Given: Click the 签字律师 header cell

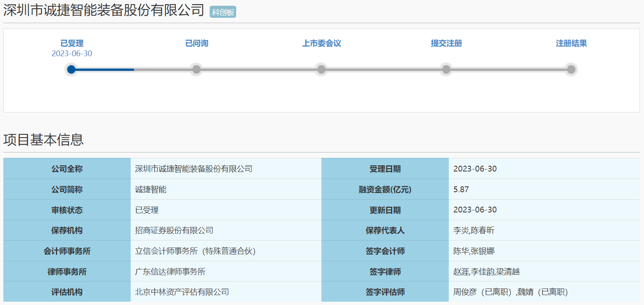Looking at the screenshot, I should (x=385, y=272).
